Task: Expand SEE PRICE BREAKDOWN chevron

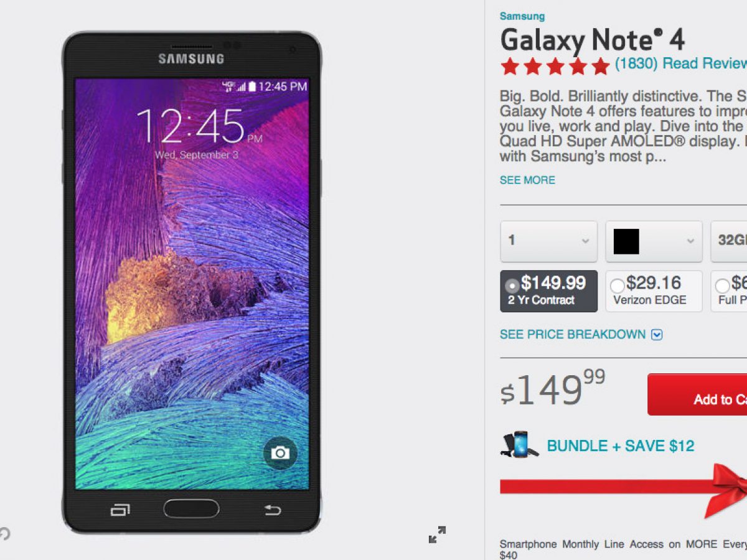Action: coord(657,335)
